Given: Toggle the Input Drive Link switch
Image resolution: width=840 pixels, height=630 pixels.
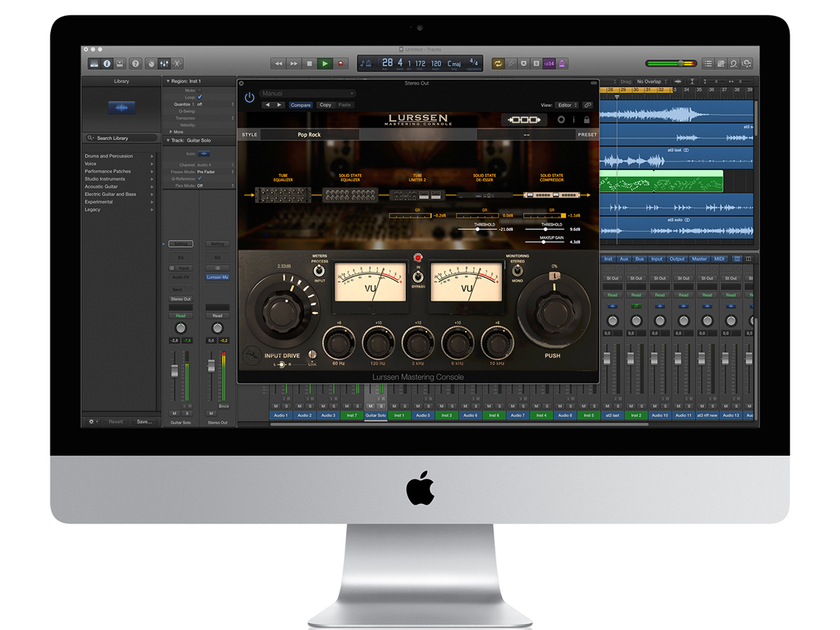Looking at the screenshot, I should pyautogui.click(x=311, y=355).
